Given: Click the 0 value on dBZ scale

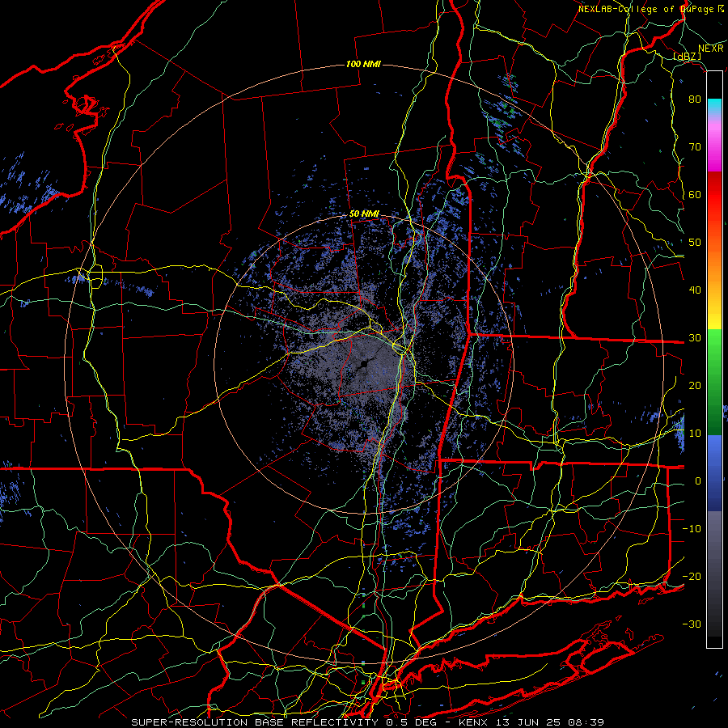Looking at the screenshot, I should [x=697, y=481].
